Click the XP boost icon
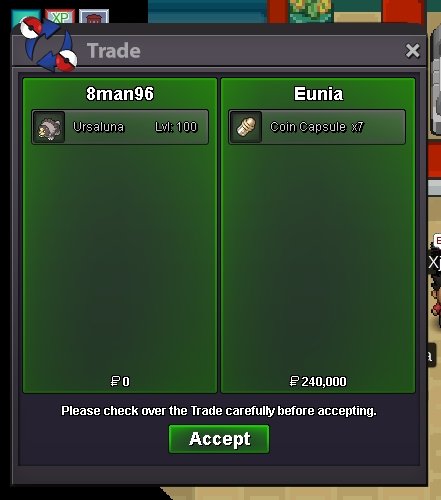441x500 pixels. point(60,17)
